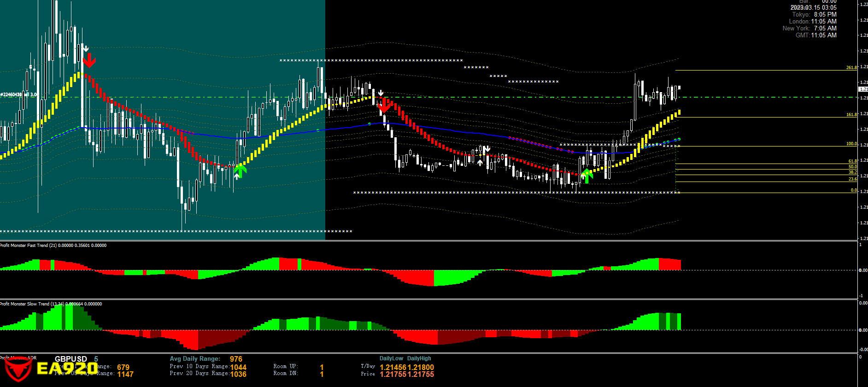Click the GBPUSD symbol label
Screen dimensions: 868x387
70,359
